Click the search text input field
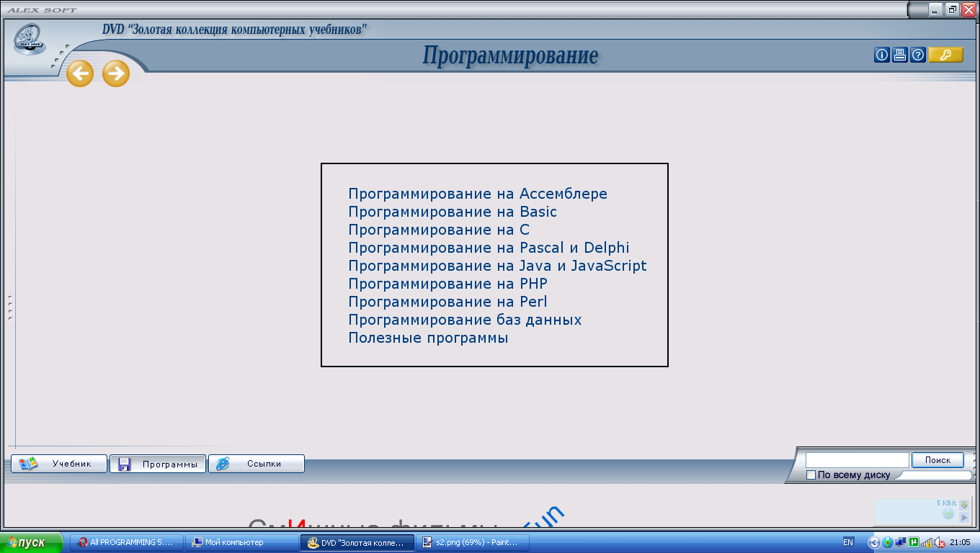This screenshot has height=553, width=980. 857,459
